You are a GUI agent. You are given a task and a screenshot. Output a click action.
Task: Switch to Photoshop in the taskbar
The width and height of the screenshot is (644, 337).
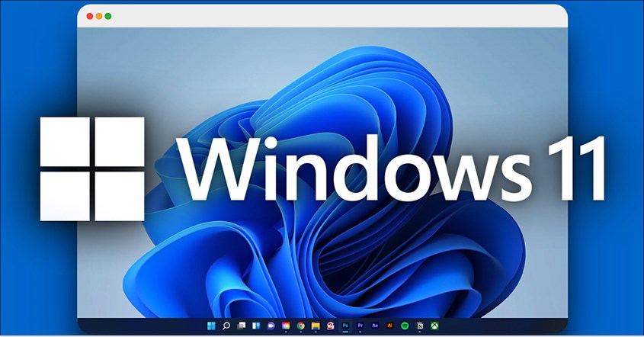point(345,326)
